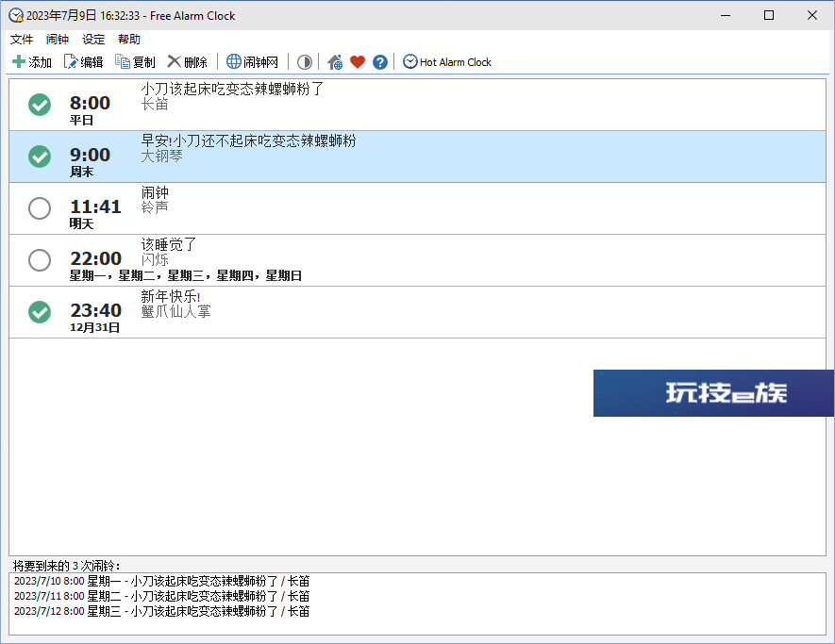Select upcoming alarm 2023/7/10 8:00 星期一
Screen dimensions: 835x644
click(161, 581)
